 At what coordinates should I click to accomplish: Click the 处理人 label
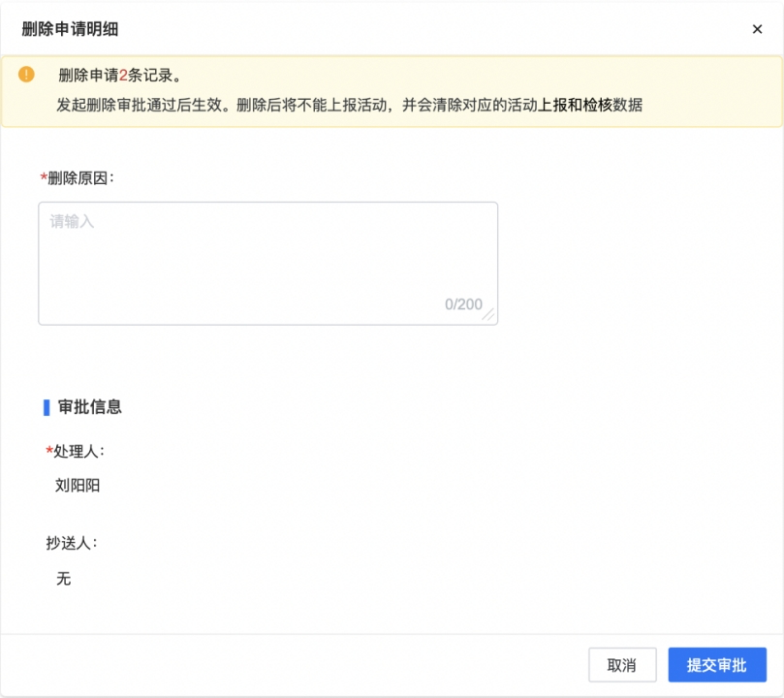78,451
